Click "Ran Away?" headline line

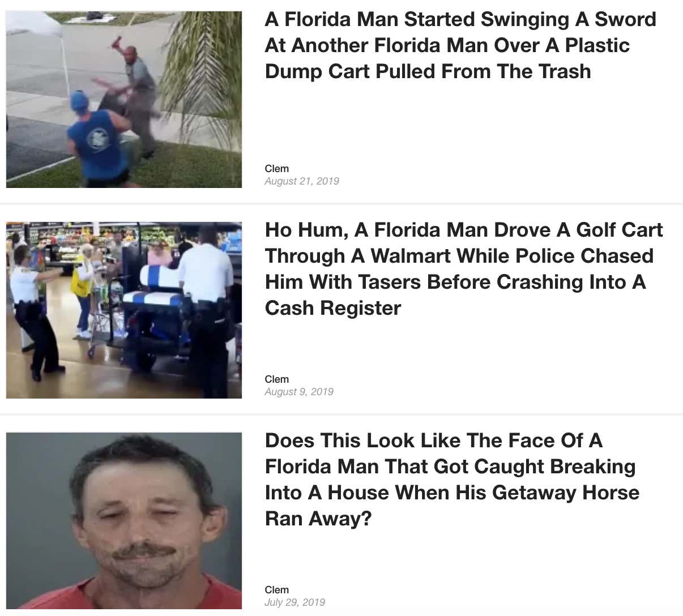pos(318,519)
